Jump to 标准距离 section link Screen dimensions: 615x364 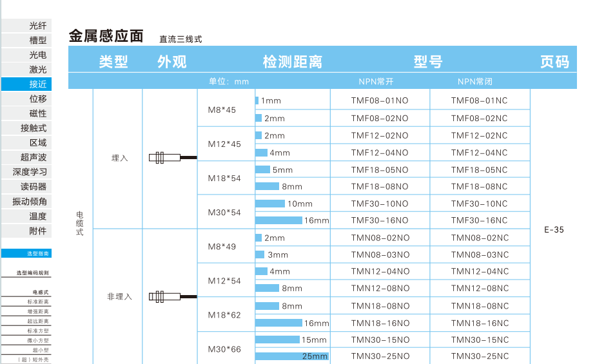[37, 302]
